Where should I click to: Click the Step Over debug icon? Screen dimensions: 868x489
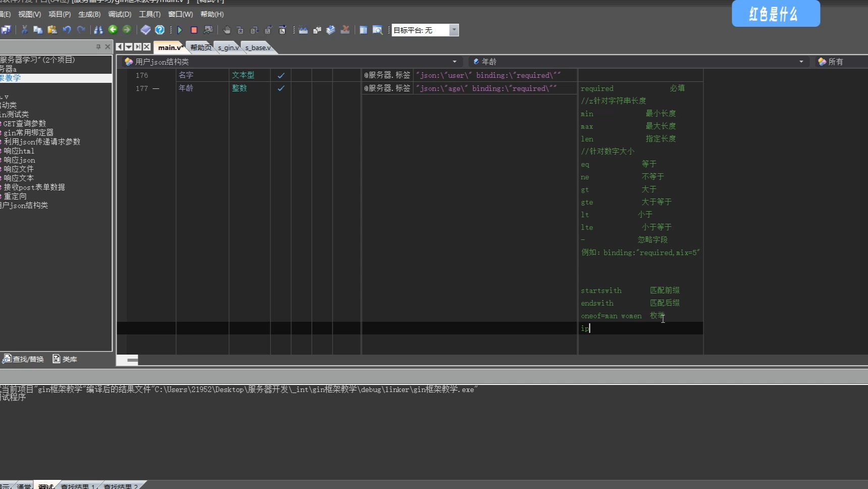point(254,30)
